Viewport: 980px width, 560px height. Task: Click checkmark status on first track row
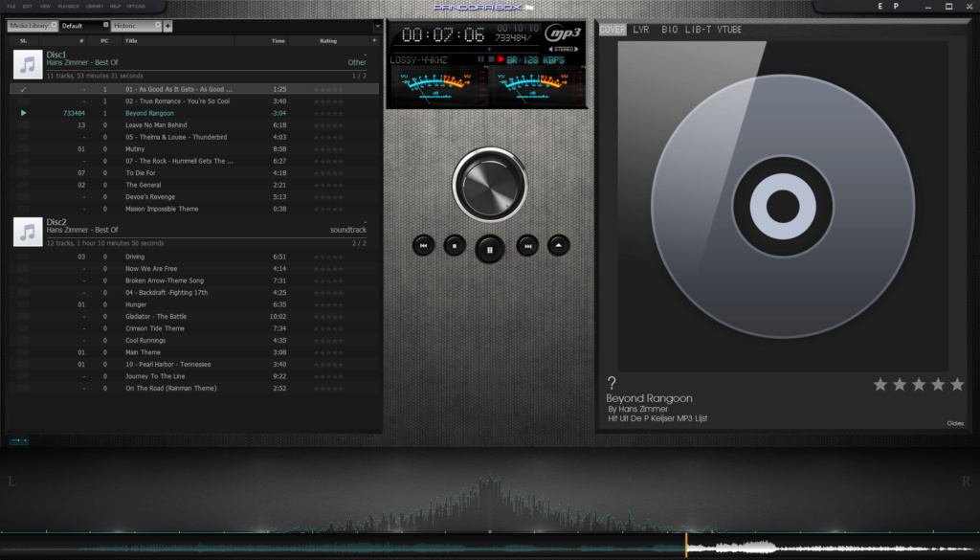click(23, 89)
